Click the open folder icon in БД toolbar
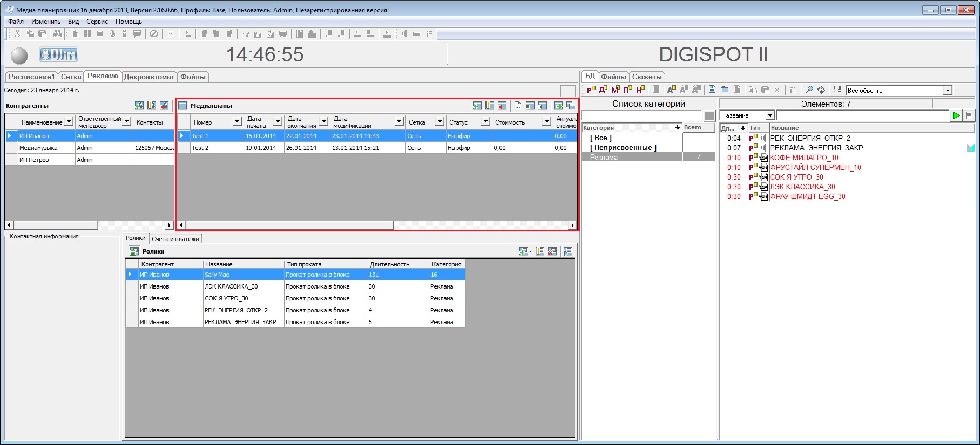Viewport: 980px width, 445px height. (x=725, y=90)
